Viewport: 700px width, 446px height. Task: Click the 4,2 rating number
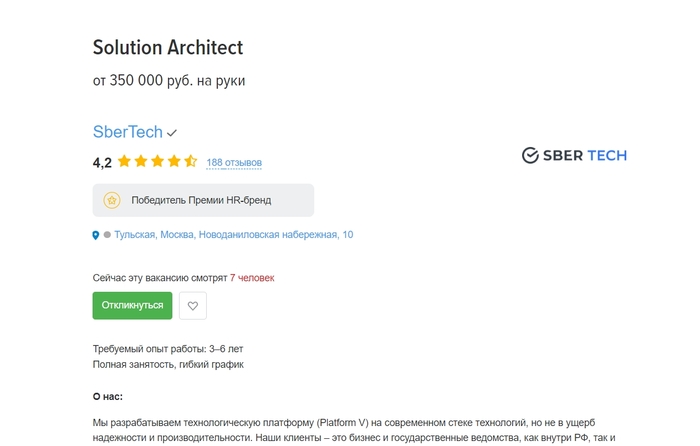click(x=102, y=162)
